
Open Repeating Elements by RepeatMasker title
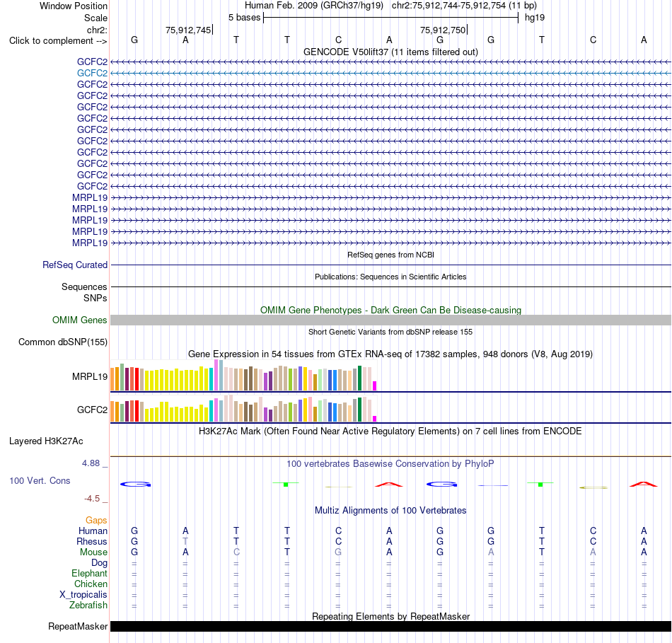390,616
